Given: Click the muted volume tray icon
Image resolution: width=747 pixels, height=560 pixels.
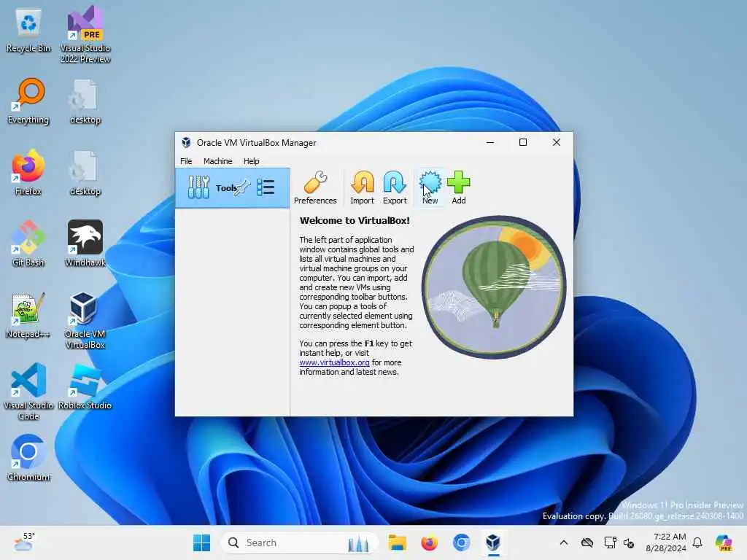Looking at the screenshot, I should [x=629, y=542].
